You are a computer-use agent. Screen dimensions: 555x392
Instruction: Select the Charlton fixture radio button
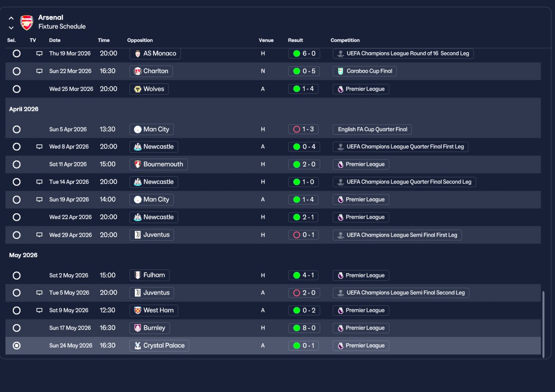click(16, 71)
